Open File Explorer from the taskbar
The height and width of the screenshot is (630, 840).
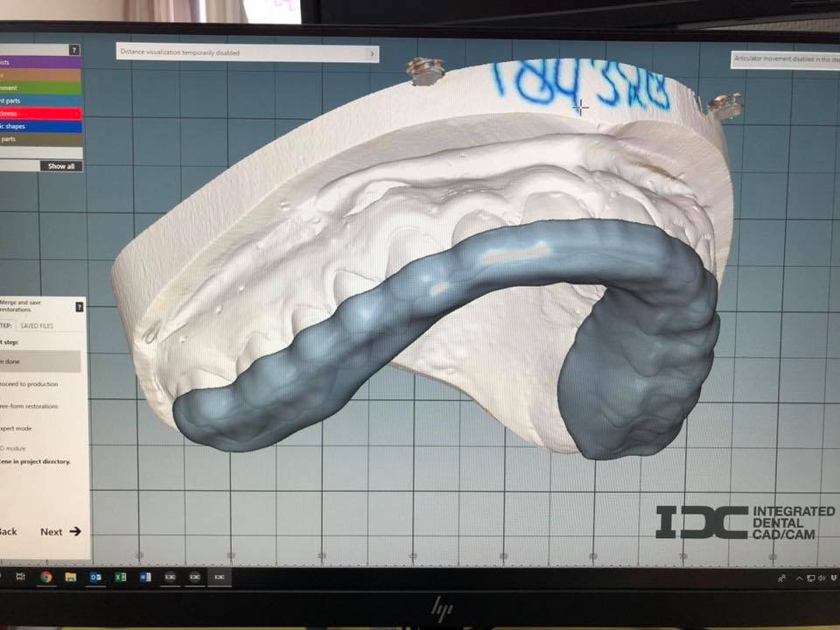tap(71, 577)
